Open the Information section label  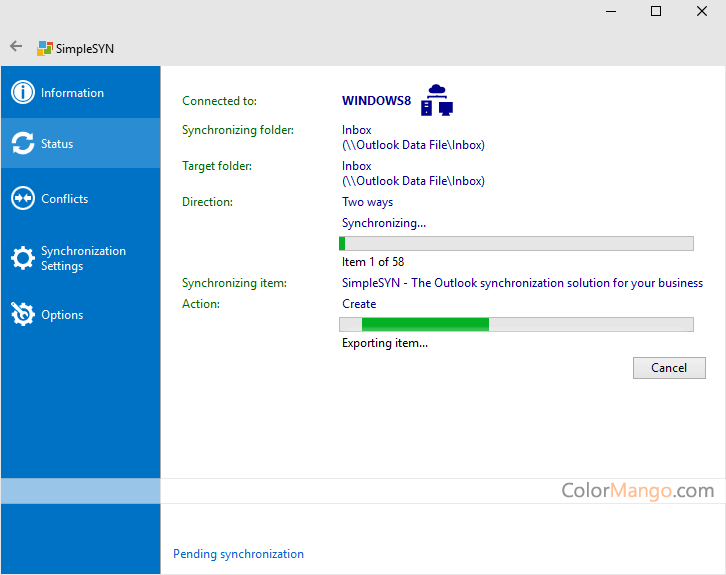tap(72, 93)
